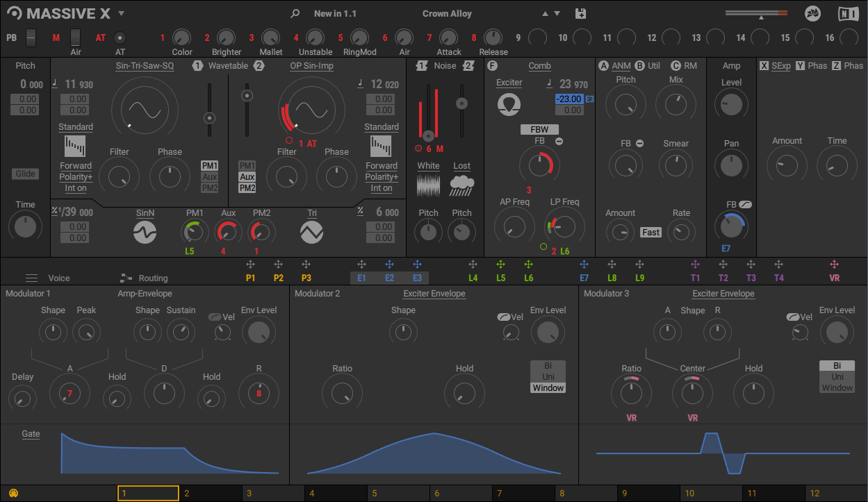This screenshot has width=868, height=502.
Task: Click the stereo effect X badge
Action: tap(764, 66)
